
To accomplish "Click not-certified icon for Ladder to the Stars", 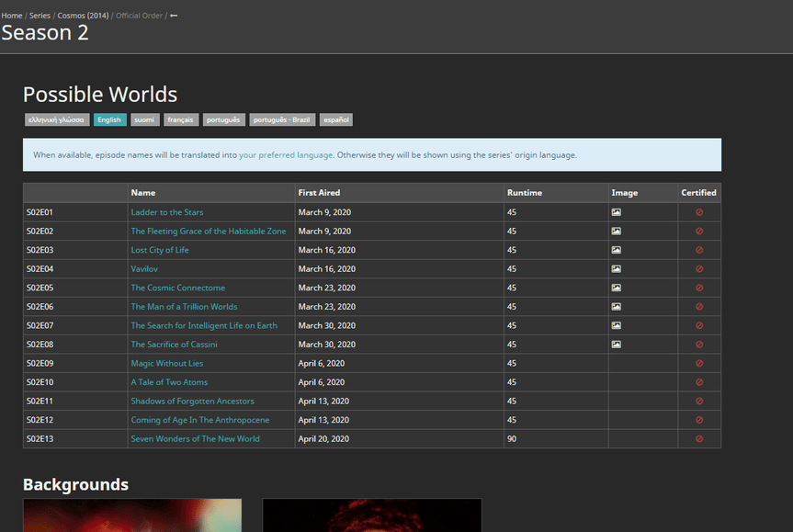I will coord(699,212).
